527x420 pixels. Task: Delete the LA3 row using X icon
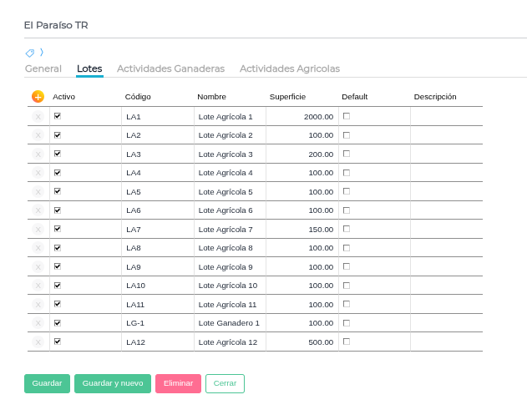pyautogui.click(x=38, y=154)
